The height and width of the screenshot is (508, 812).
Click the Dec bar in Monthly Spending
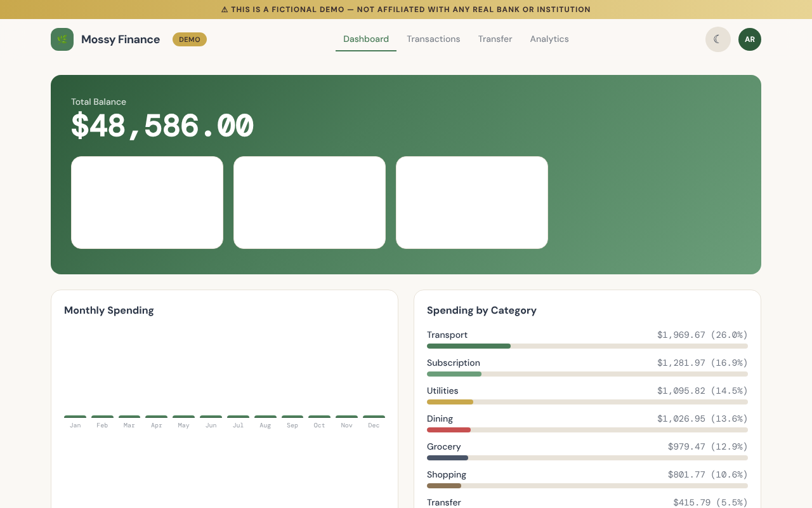pyautogui.click(x=374, y=417)
